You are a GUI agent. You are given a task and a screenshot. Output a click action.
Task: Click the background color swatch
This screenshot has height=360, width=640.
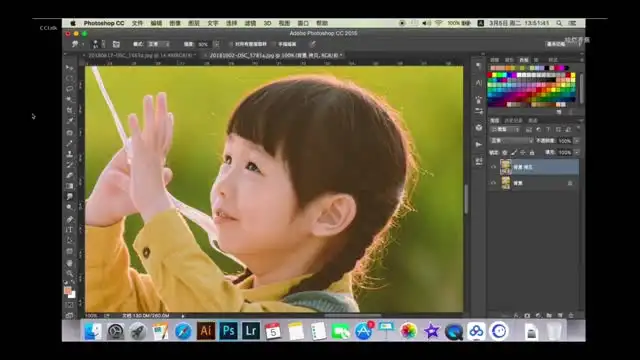(72, 294)
